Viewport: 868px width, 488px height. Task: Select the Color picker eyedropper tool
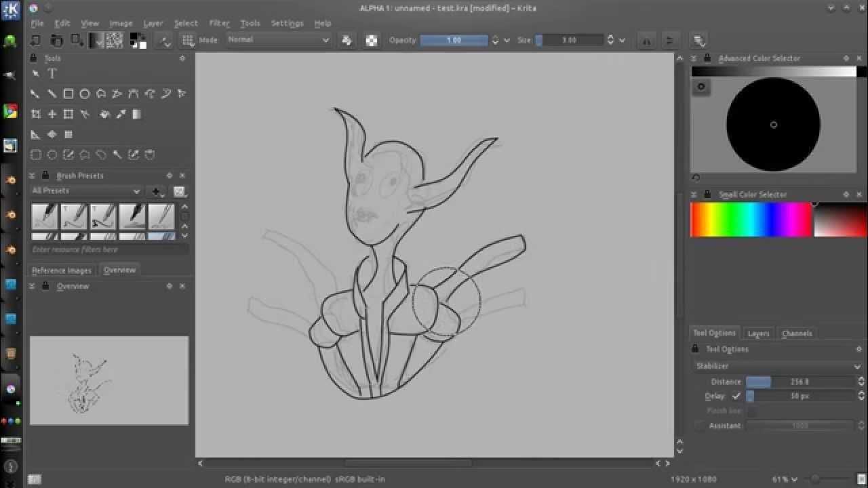(121, 114)
